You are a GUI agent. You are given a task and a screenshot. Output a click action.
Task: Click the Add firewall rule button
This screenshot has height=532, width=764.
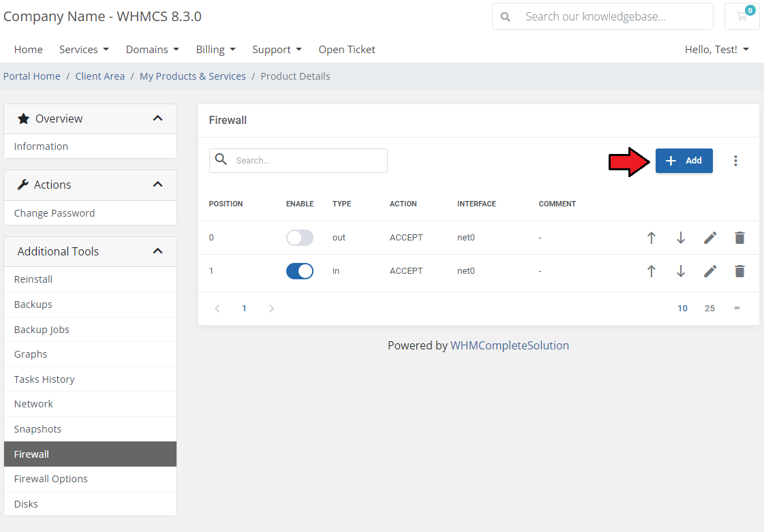click(684, 161)
